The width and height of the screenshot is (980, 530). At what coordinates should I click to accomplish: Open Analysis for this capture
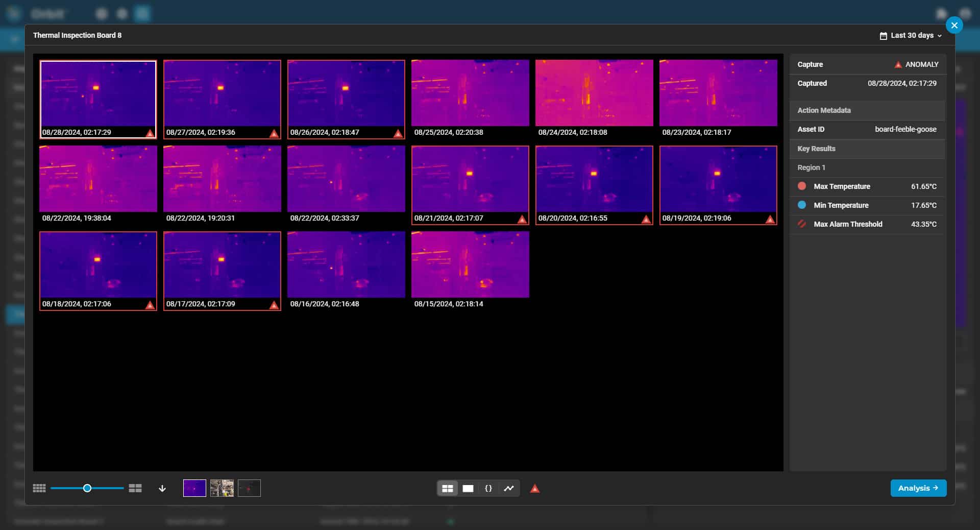[918, 489]
